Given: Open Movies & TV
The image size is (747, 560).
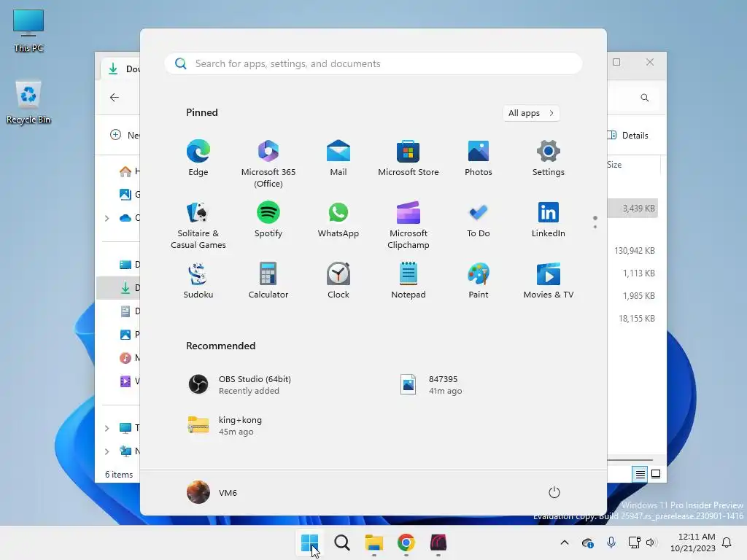Looking at the screenshot, I should coord(549,281).
